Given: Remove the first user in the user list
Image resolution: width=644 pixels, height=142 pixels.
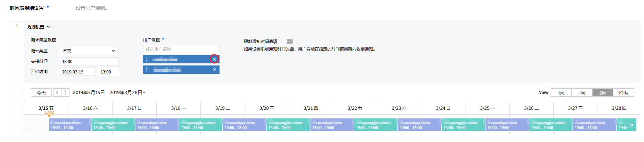Looking at the screenshot, I should click(214, 59).
